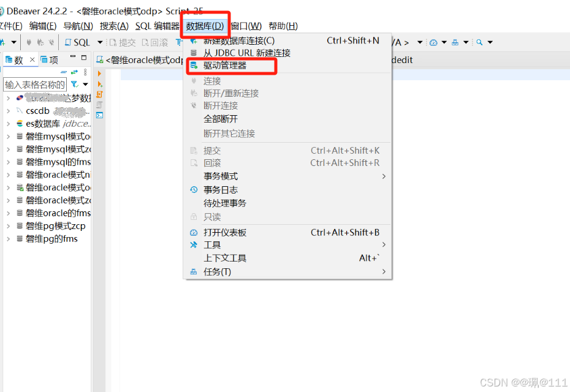Select 磐维oracle模式zc connection row
This screenshot has height=392, width=570.
point(53,200)
